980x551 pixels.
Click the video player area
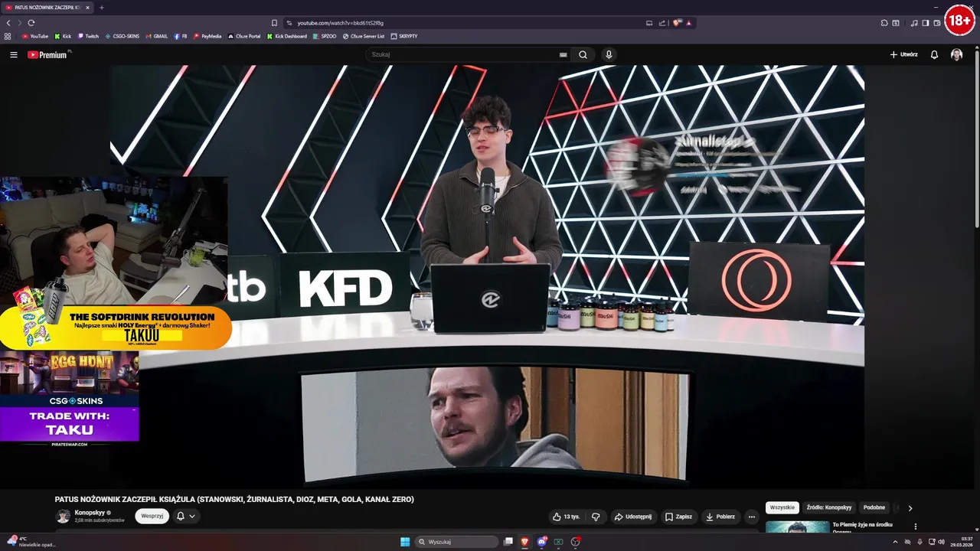pyautogui.click(x=487, y=276)
